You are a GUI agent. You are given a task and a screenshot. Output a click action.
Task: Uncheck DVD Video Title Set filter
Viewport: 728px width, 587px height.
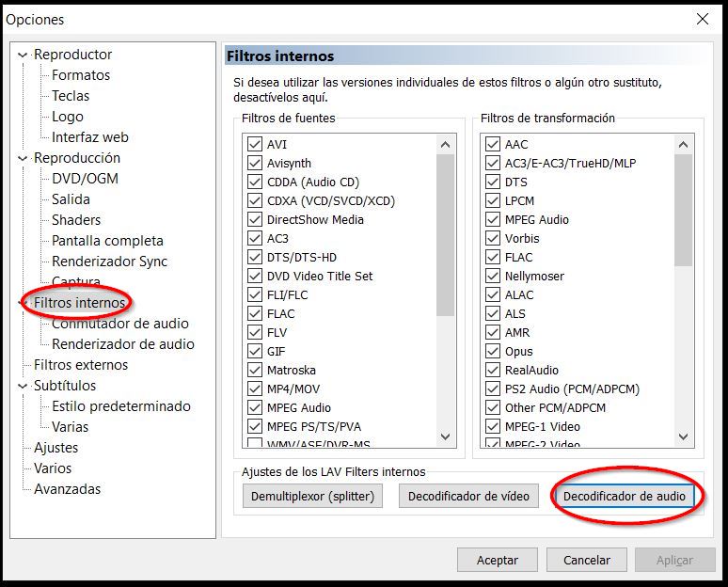[255, 276]
